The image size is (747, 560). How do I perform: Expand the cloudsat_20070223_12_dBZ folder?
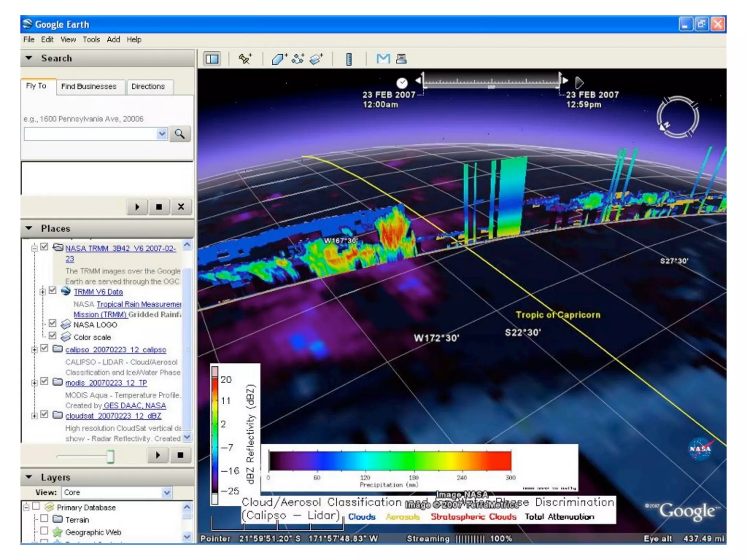(x=34, y=416)
